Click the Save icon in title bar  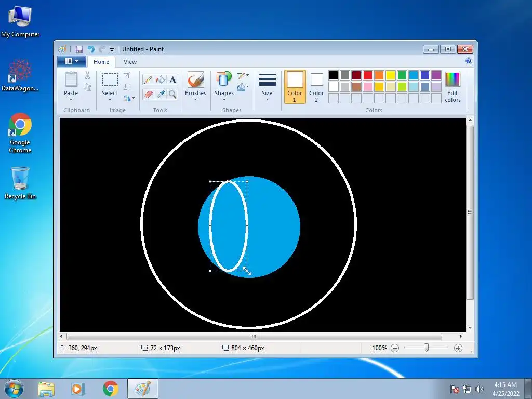[79, 49]
